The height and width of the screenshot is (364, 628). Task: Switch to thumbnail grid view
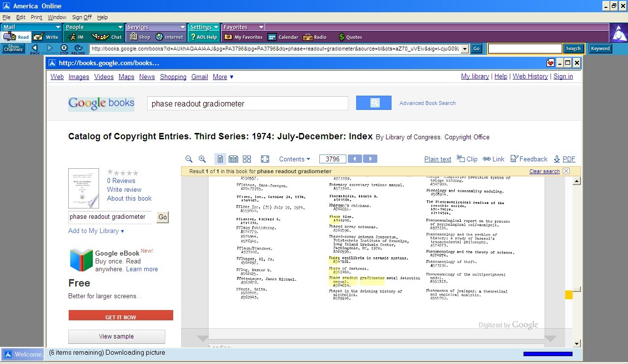pos(247,159)
